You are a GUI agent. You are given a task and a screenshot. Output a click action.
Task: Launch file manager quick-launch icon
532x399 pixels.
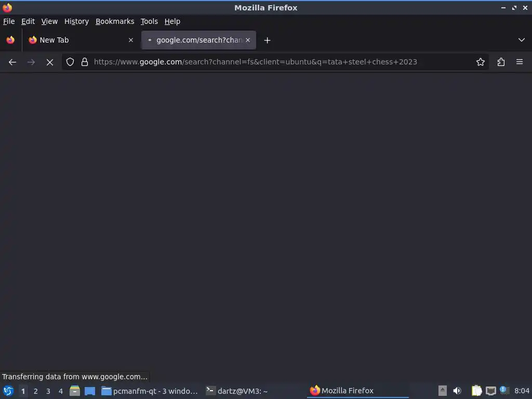[x=75, y=391]
